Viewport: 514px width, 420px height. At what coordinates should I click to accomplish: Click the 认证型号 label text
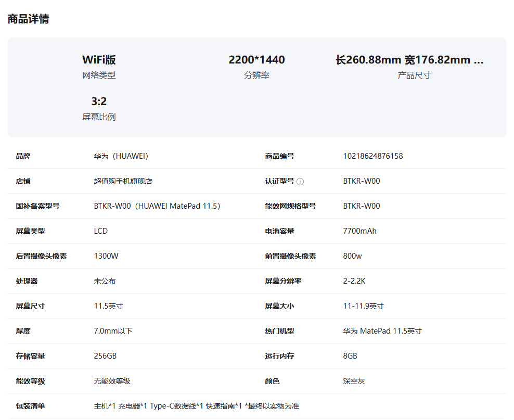tap(279, 181)
